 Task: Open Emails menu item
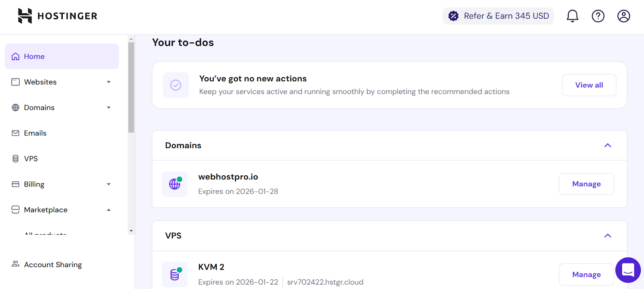62,133
